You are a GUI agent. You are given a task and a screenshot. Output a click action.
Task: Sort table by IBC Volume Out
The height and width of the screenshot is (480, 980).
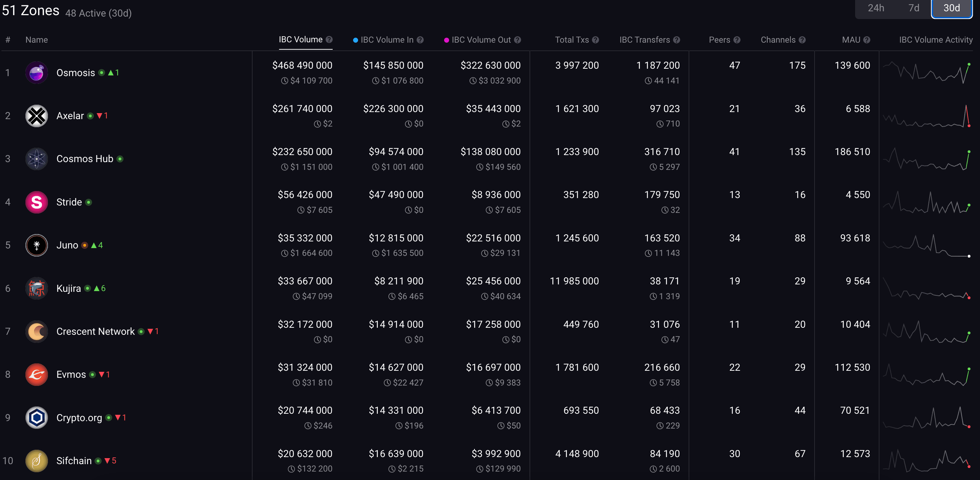tap(481, 40)
